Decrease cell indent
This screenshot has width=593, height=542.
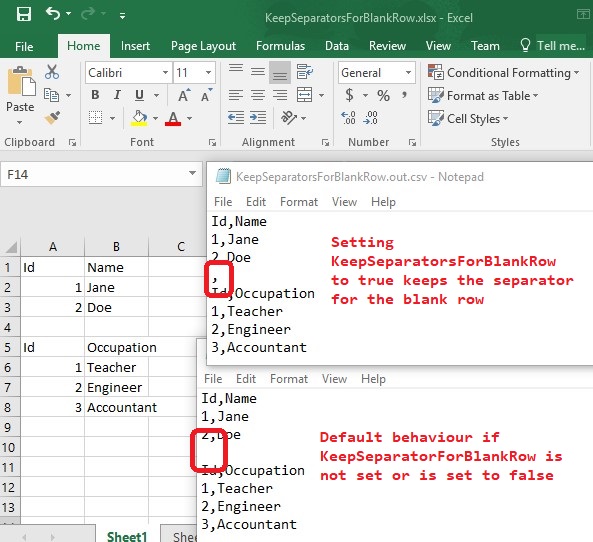(x=236, y=118)
